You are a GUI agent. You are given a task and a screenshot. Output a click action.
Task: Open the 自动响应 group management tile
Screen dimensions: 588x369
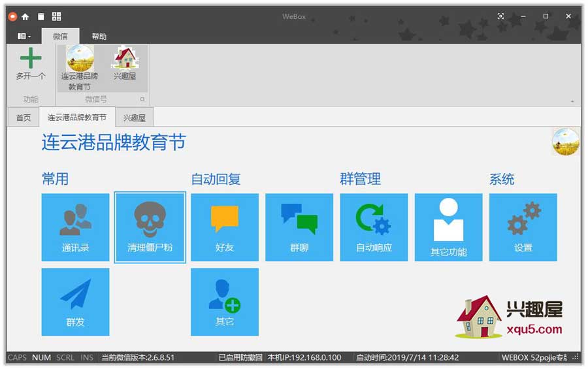(x=374, y=227)
